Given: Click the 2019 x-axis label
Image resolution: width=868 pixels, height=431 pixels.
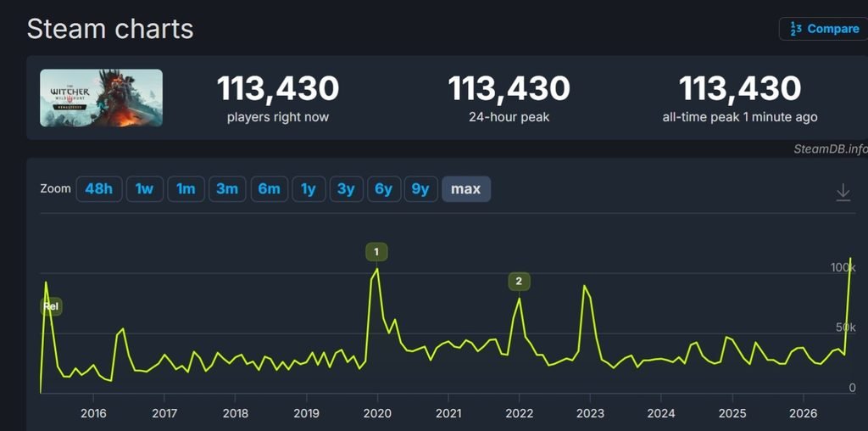Looking at the screenshot, I should click(306, 413).
